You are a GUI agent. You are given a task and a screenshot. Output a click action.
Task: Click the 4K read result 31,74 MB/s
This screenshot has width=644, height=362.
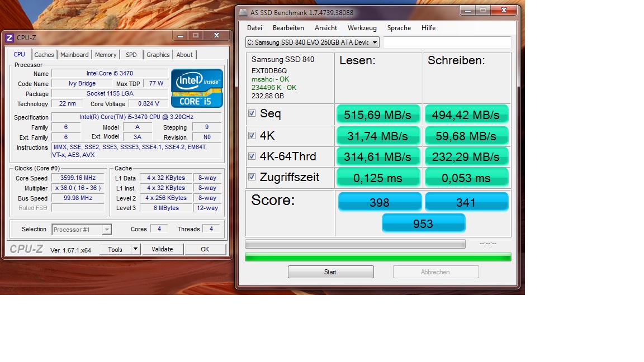pos(378,136)
